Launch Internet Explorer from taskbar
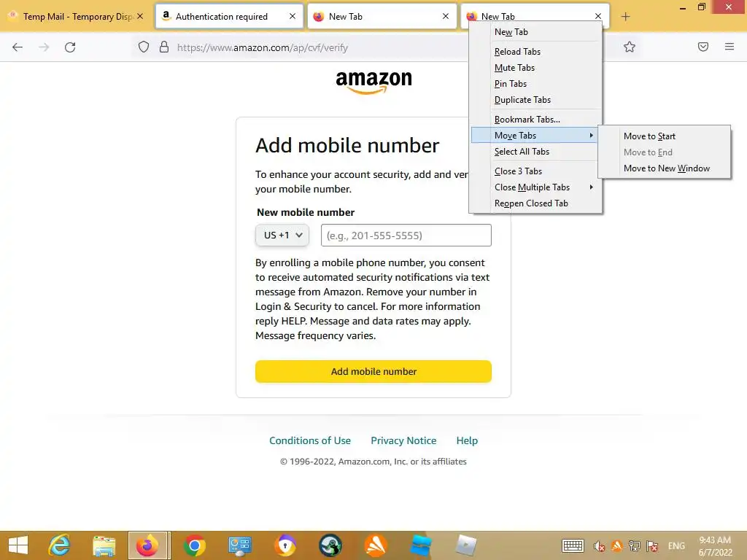 click(x=60, y=545)
